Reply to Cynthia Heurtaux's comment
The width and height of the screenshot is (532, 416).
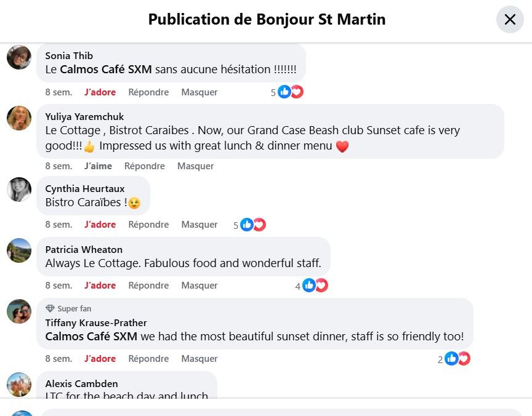[x=148, y=225]
